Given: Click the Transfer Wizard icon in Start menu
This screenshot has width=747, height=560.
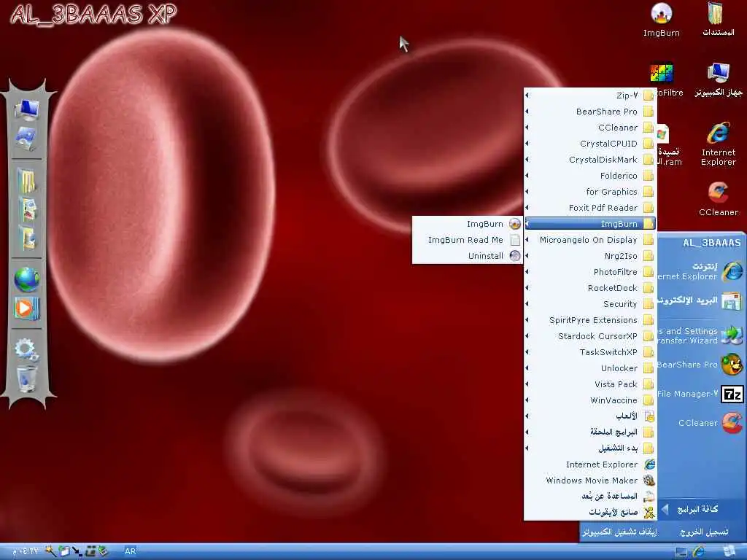Looking at the screenshot, I should click(732, 335).
